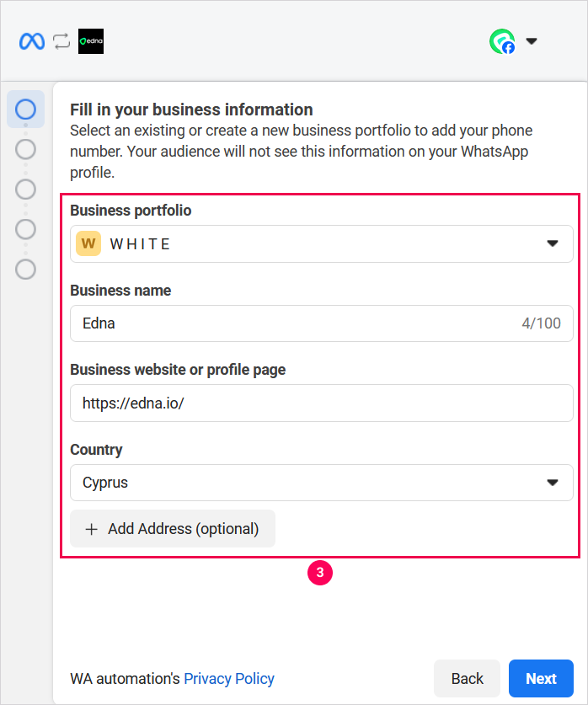
Task: Go to the fourth step circle
Action: [x=26, y=229]
